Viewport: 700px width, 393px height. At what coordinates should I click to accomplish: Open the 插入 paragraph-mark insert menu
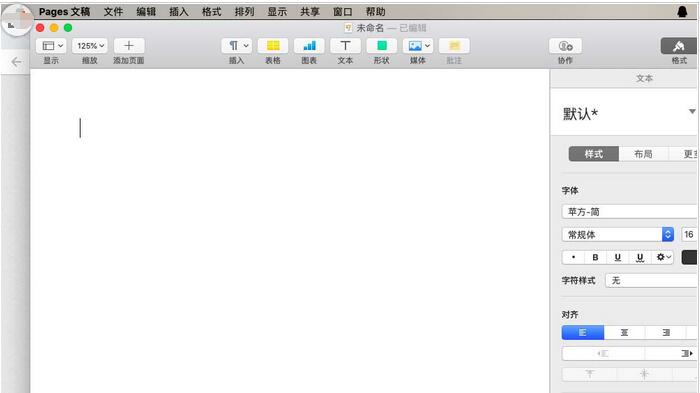tap(237, 46)
